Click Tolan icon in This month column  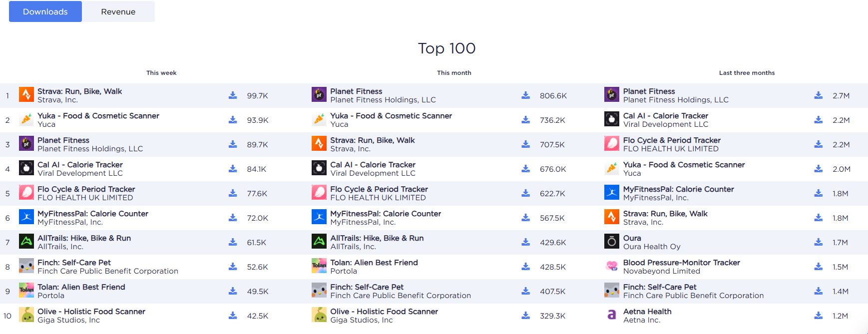point(319,266)
